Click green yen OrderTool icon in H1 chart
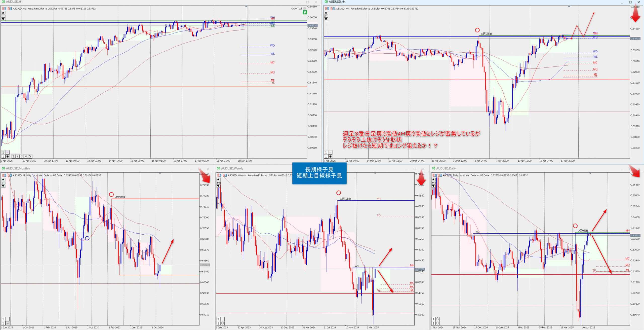 pos(305,12)
